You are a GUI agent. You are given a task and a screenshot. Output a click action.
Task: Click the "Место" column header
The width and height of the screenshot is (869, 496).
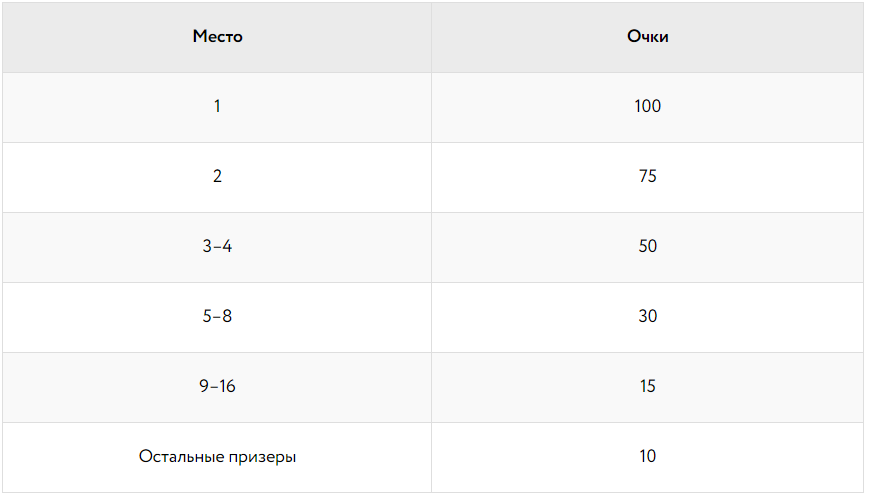click(x=217, y=37)
